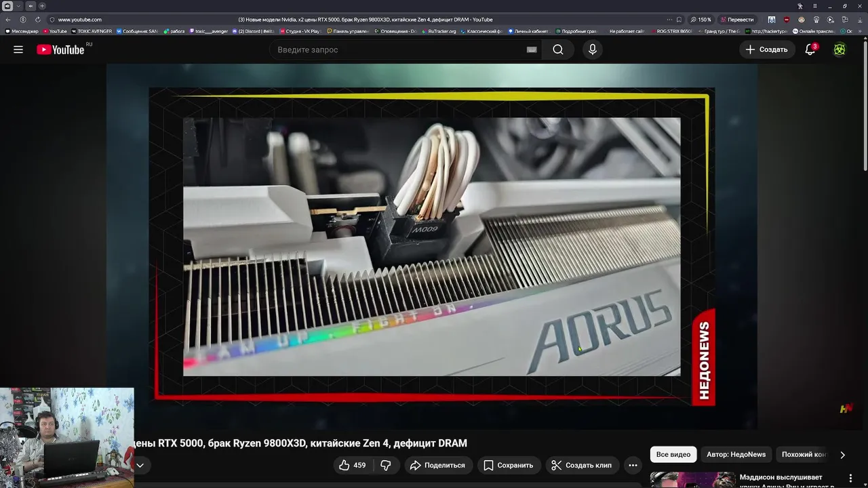Expand the description chevron below title
Image resolution: width=868 pixels, height=488 pixels.
click(140, 465)
